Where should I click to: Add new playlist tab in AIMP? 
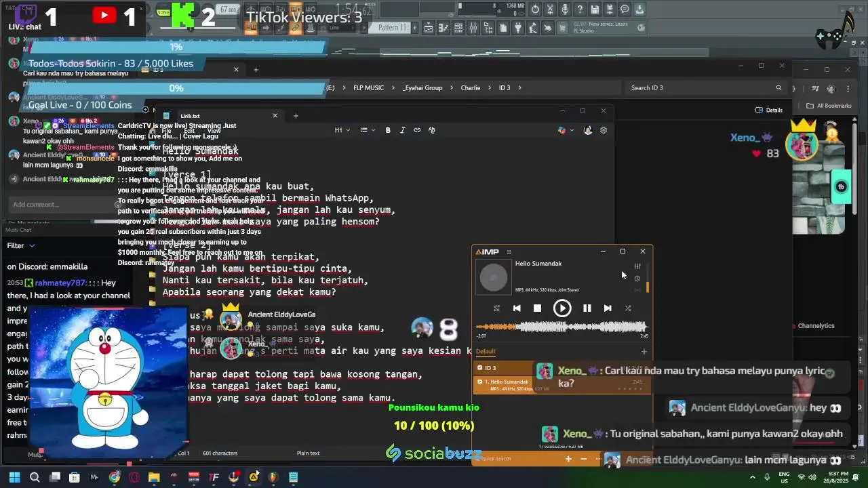644,351
